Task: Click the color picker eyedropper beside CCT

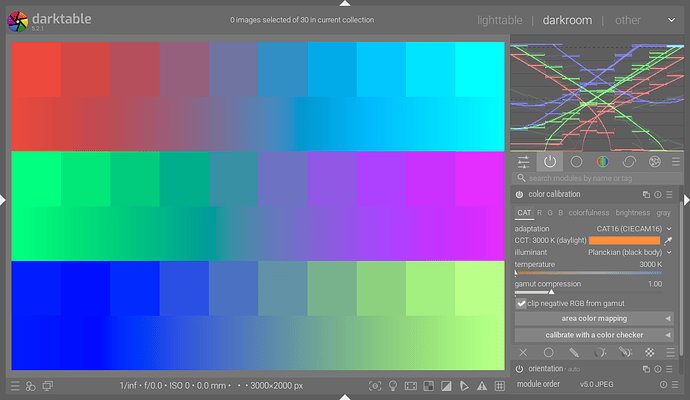Action: coord(669,241)
